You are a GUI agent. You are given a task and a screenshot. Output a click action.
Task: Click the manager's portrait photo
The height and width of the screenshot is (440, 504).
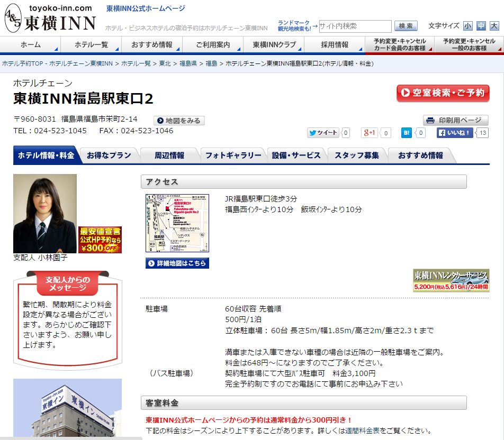[45, 214]
